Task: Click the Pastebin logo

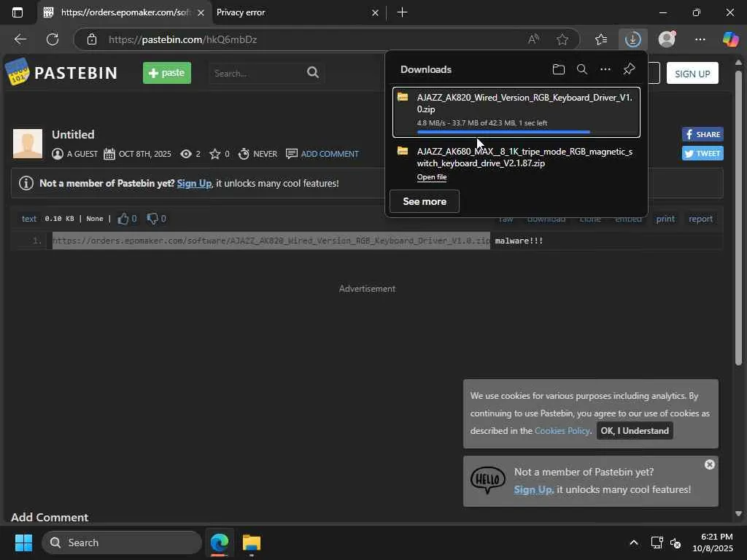Action: coord(61,72)
